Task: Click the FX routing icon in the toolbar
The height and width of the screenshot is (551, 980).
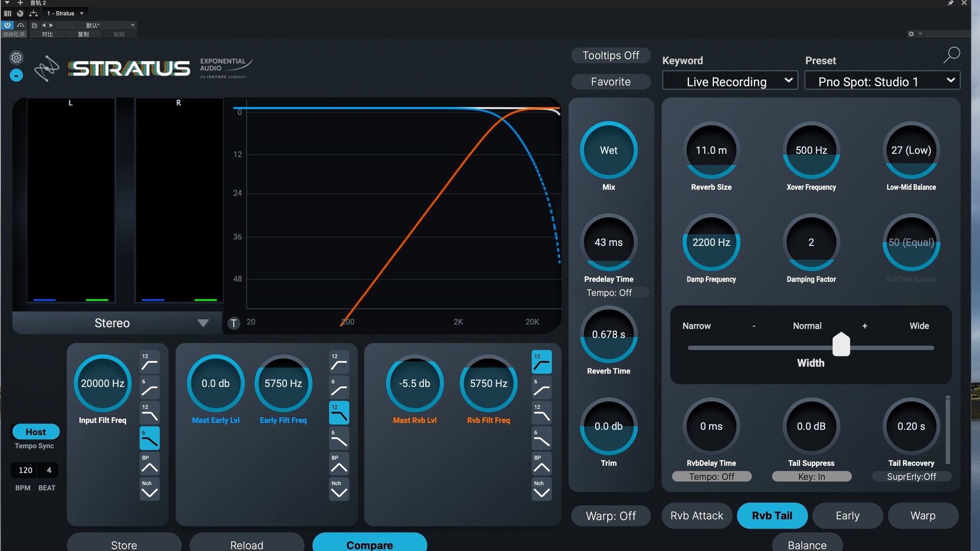Action: click(34, 13)
